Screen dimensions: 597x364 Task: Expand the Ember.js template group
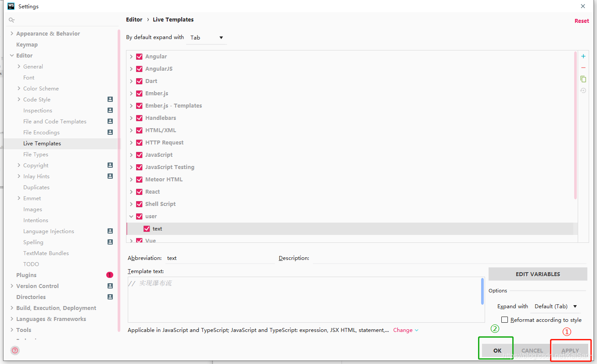(x=131, y=94)
